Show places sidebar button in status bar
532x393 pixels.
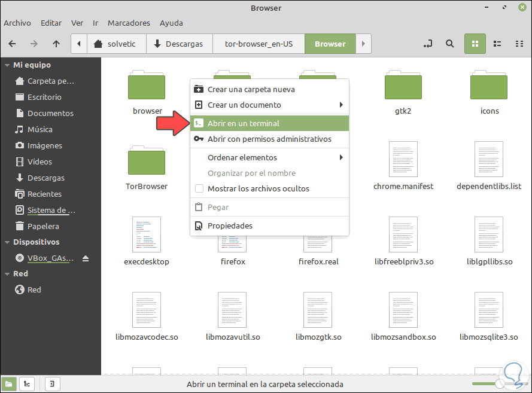[x=9, y=384]
